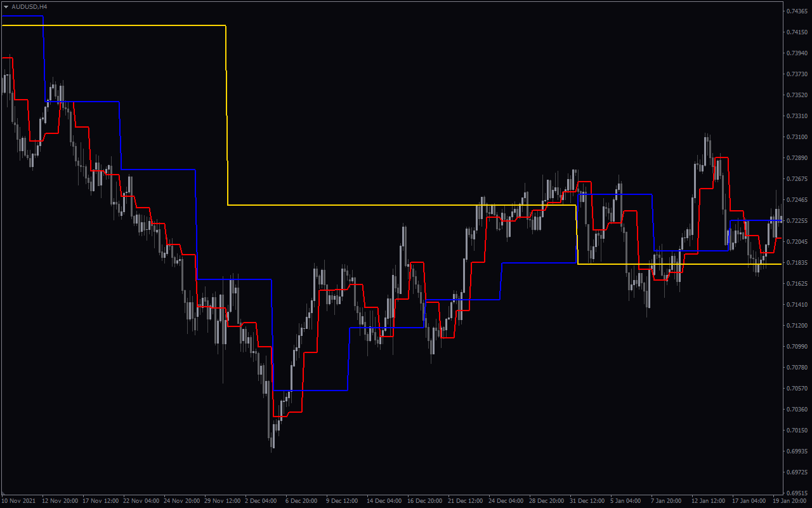Click the 0.72255 price label

click(797, 221)
